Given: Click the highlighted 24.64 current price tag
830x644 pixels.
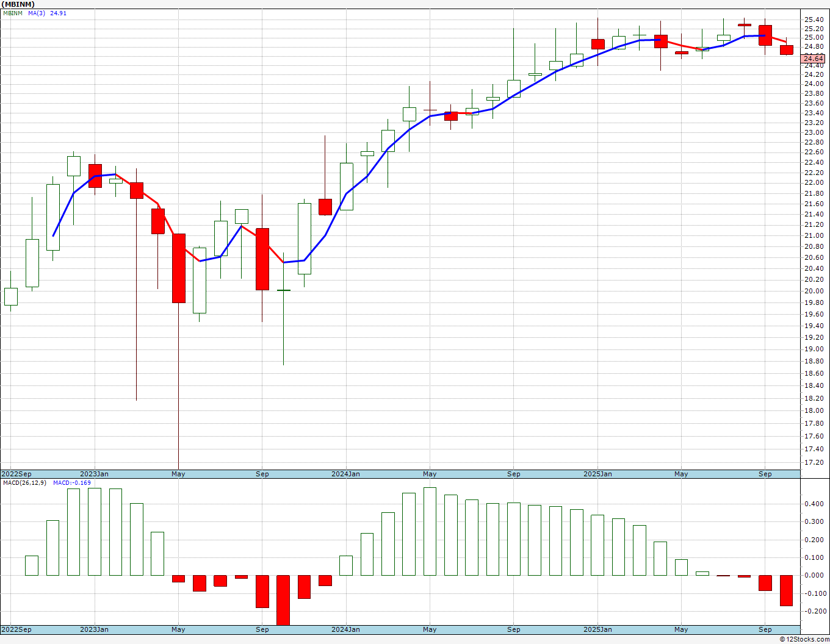Looking at the screenshot, I should coord(814,59).
